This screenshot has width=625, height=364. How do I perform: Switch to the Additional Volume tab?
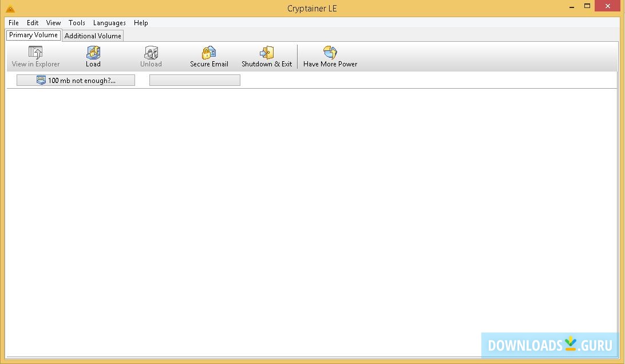coord(93,36)
